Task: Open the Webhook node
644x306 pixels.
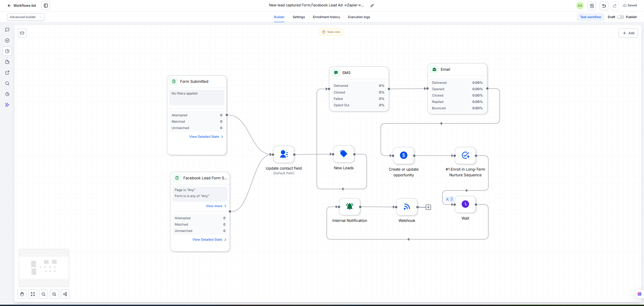Action: click(x=407, y=207)
